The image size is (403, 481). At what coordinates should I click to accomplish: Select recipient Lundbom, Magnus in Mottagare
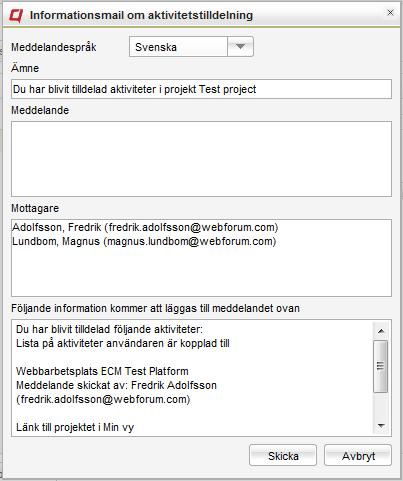144,241
